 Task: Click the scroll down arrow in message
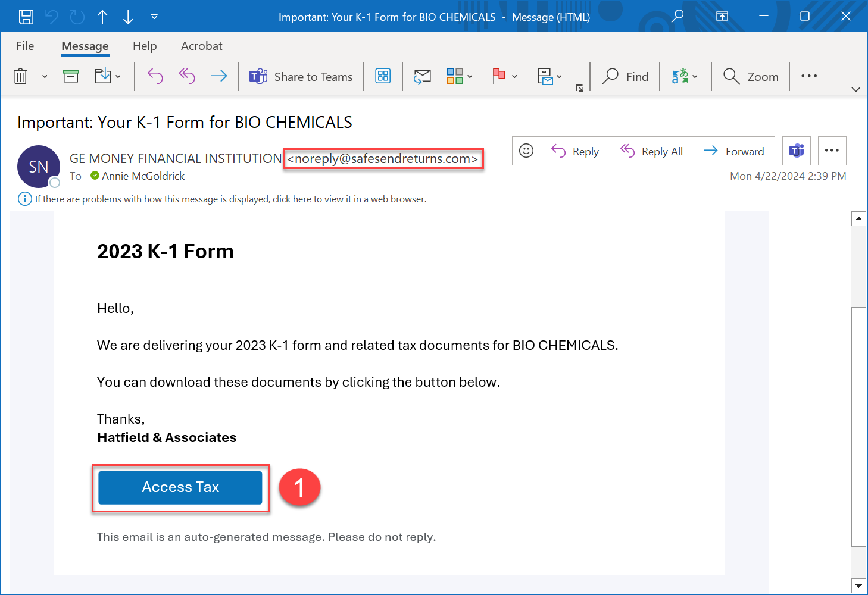pyautogui.click(x=858, y=585)
